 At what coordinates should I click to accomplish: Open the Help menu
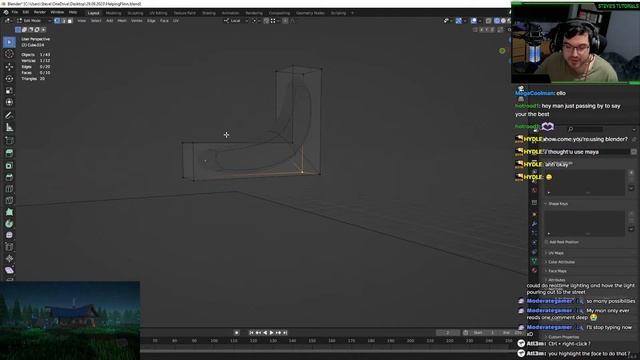pyautogui.click(x=73, y=13)
